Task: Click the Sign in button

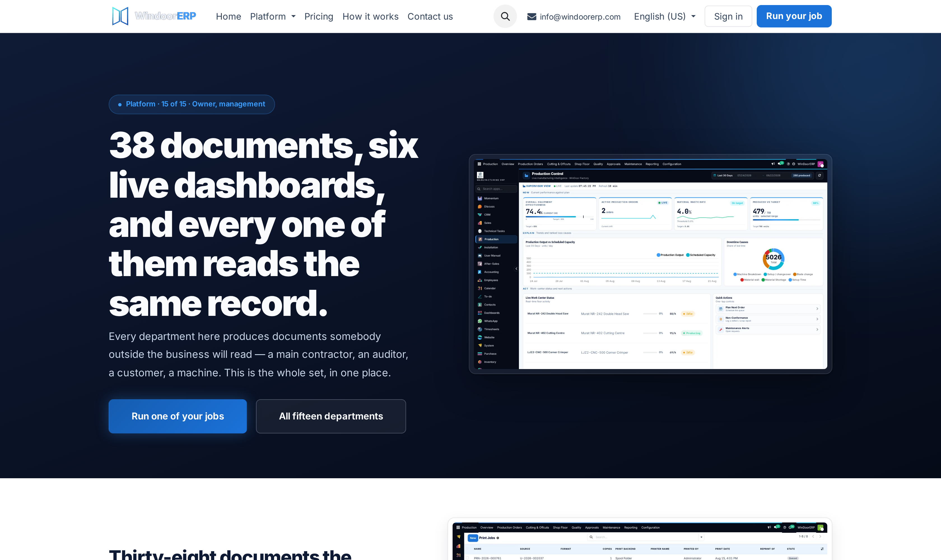Action: 728,16
